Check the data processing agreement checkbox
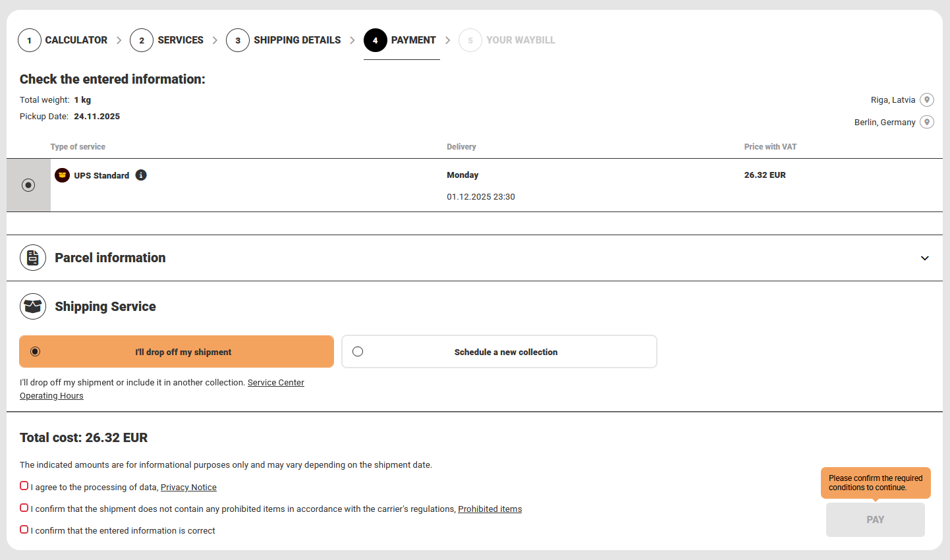 click(24, 486)
